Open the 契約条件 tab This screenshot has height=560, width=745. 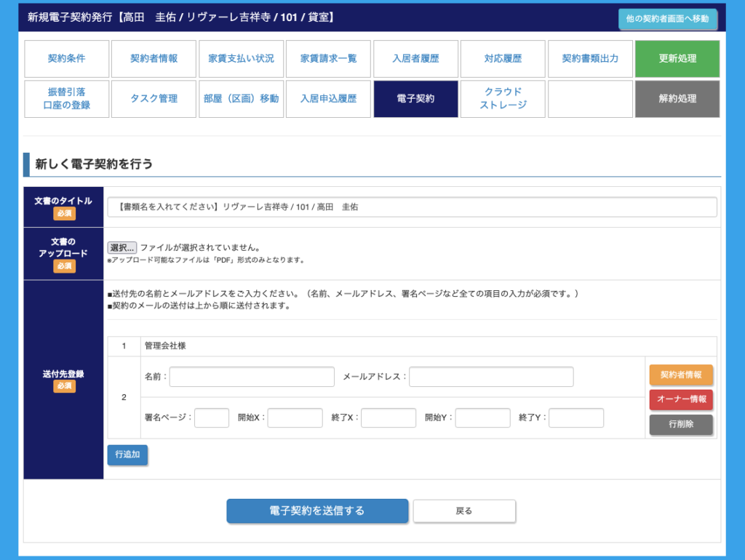pyautogui.click(x=67, y=59)
